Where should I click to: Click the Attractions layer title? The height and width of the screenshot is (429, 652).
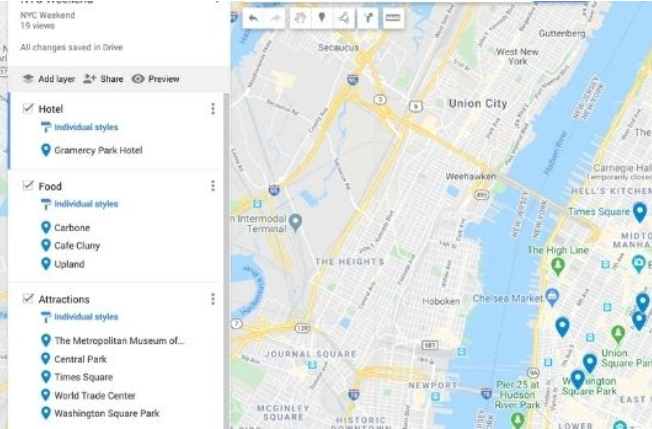64,299
